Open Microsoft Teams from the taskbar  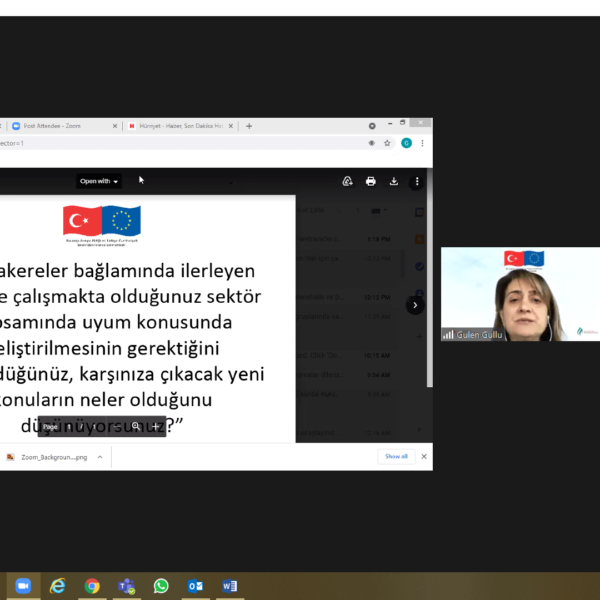point(126,586)
